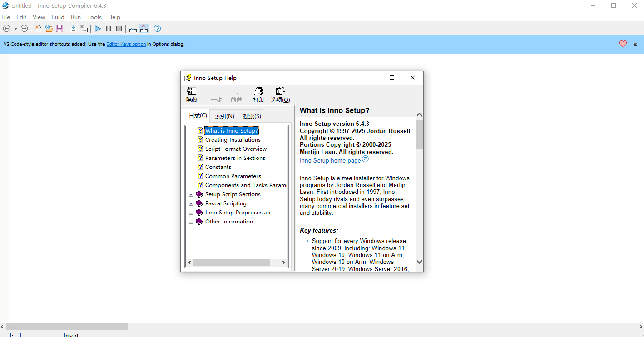Click the Stop Compile toolbar icon
Viewport: 644px width, 337px height.
tap(84, 29)
